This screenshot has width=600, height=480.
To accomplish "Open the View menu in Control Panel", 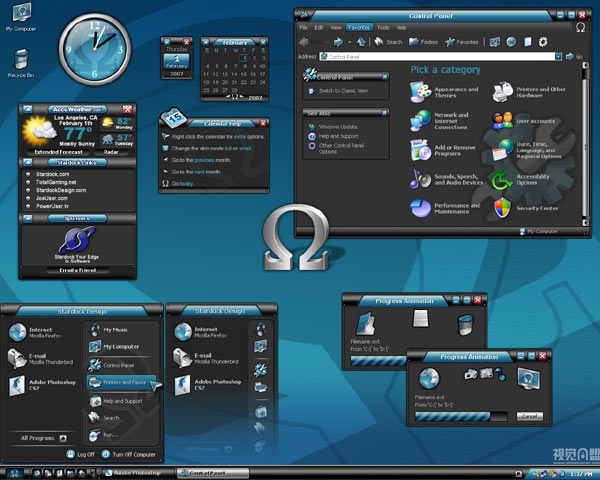I will pyautogui.click(x=336, y=28).
